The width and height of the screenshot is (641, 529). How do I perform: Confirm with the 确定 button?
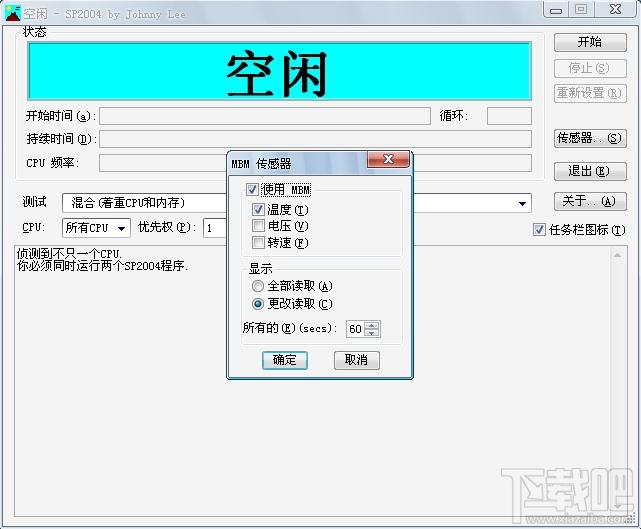[285, 360]
